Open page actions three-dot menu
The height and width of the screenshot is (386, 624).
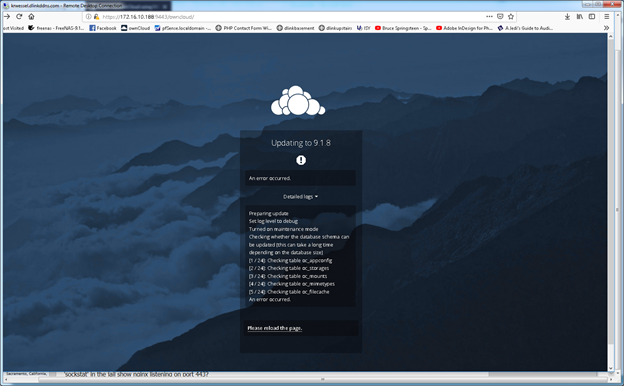point(489,16)
